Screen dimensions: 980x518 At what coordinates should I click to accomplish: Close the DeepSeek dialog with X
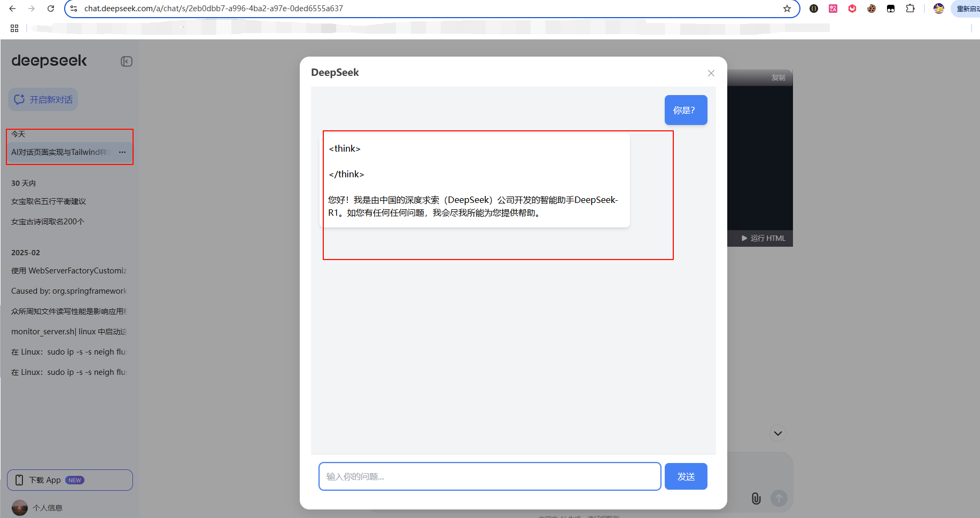(711, 73)
